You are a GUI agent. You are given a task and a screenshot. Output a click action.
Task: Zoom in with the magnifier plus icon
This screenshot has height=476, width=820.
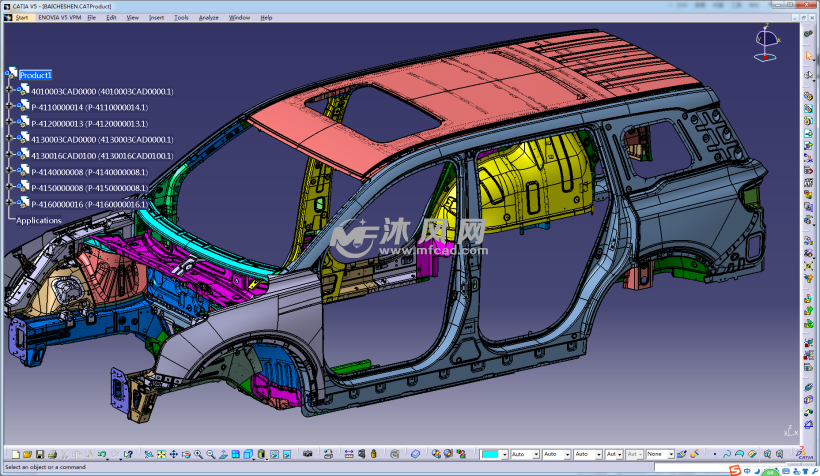[198, 455]
